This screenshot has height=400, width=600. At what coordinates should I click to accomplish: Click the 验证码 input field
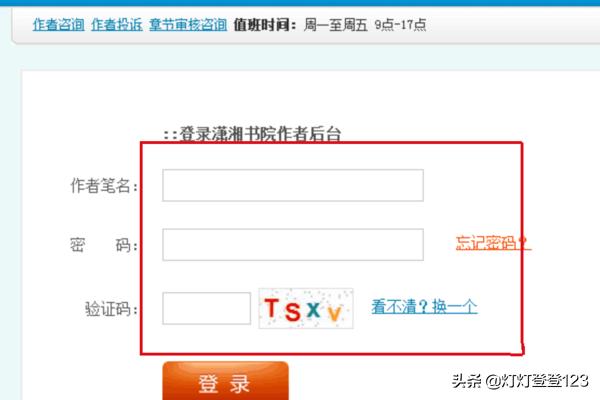click(x=207, y=308)
